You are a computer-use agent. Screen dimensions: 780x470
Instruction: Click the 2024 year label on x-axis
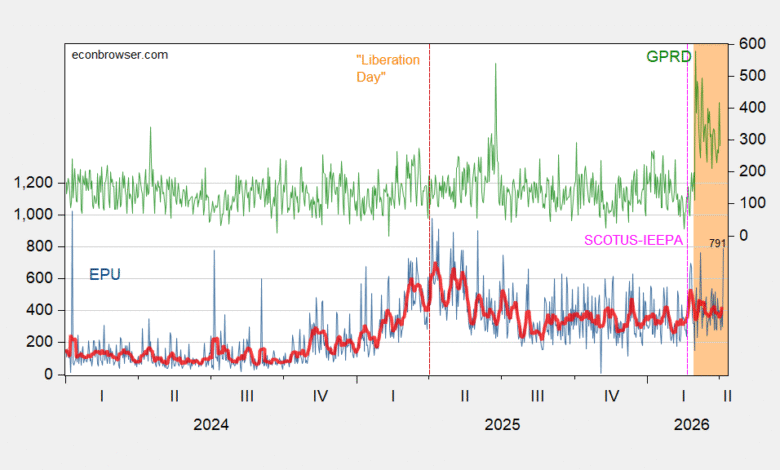211,424
